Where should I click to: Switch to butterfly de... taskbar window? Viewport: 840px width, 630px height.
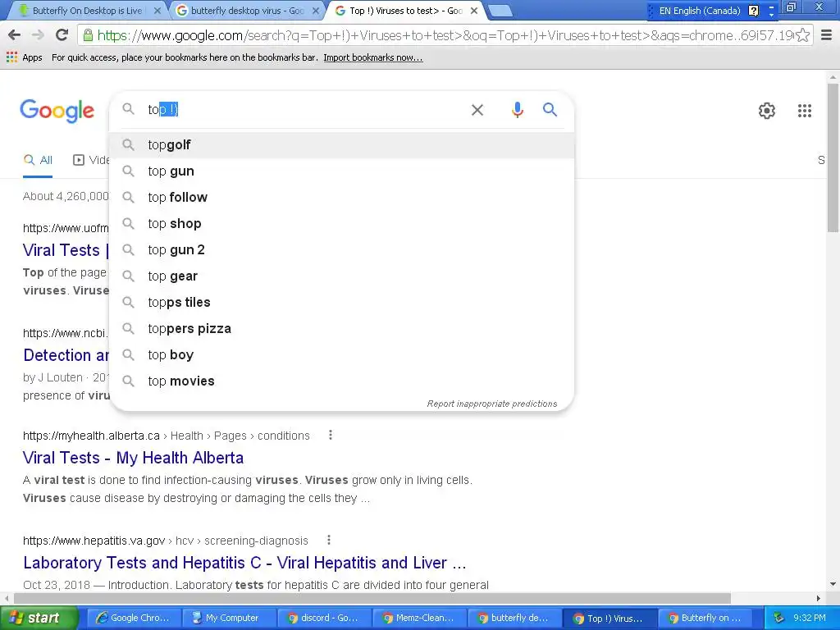[x=514, y=619]
